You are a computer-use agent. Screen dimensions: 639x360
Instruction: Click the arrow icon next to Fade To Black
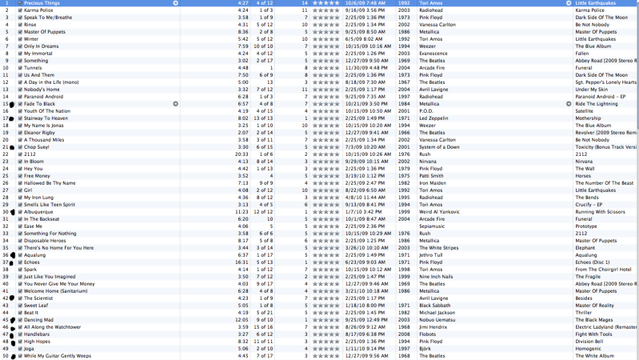[176, 104]
